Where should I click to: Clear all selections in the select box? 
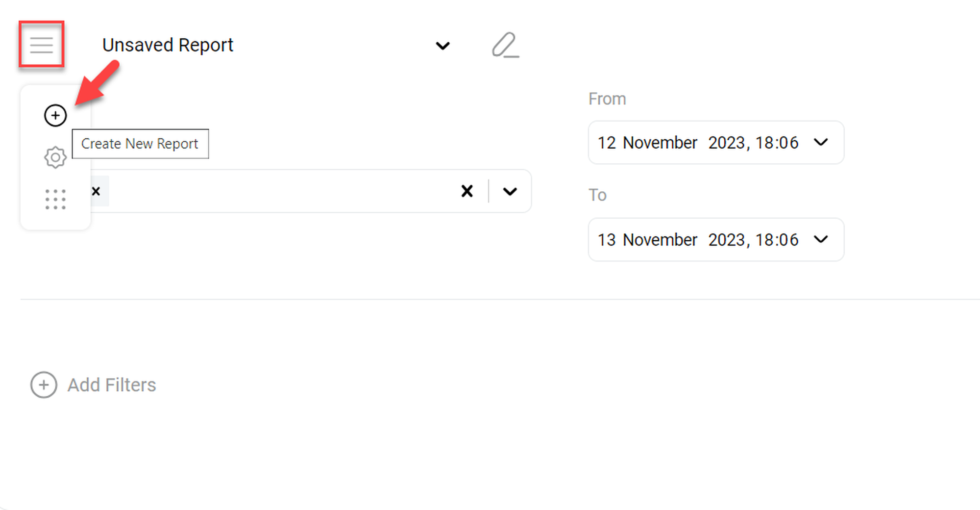[x=467, y=191]
